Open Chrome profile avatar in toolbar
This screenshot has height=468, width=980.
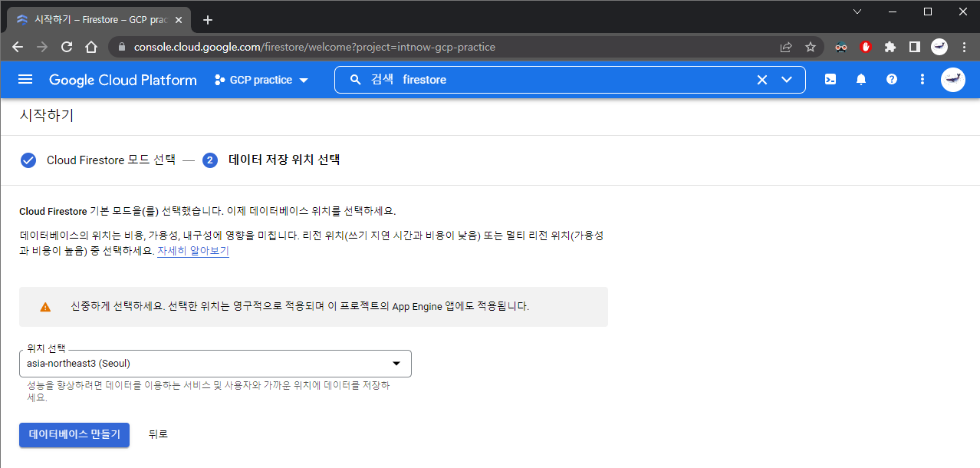[939, 47]
